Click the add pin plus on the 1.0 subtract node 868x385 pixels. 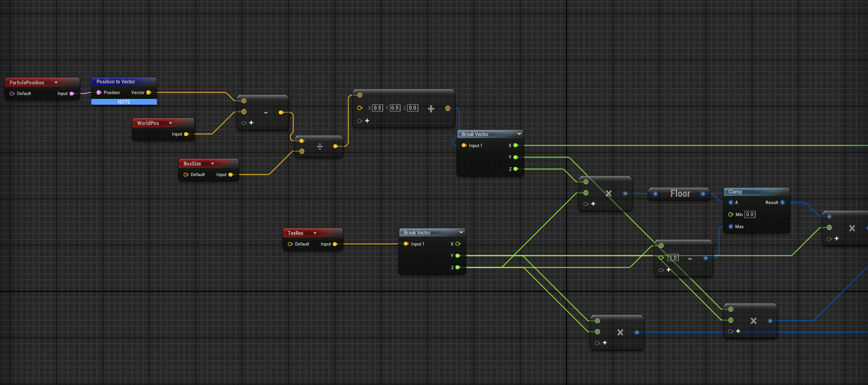tap(669, 270)
